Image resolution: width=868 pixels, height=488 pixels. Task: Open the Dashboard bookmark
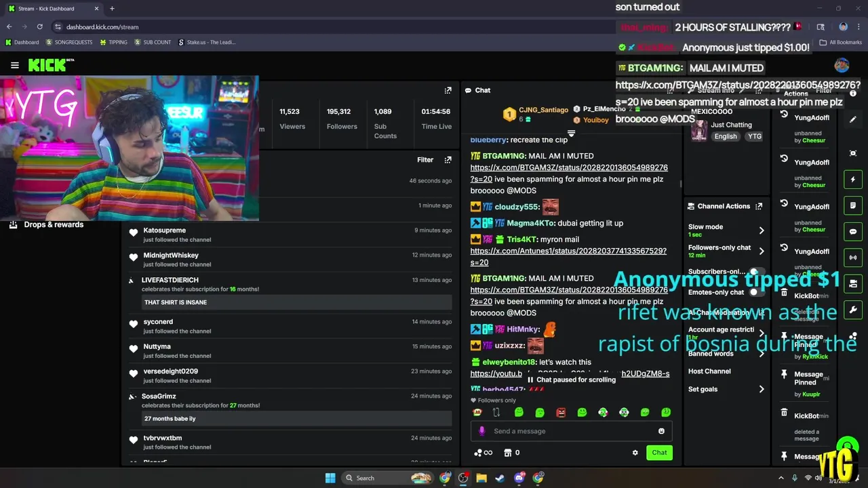(x=22, y=42)
